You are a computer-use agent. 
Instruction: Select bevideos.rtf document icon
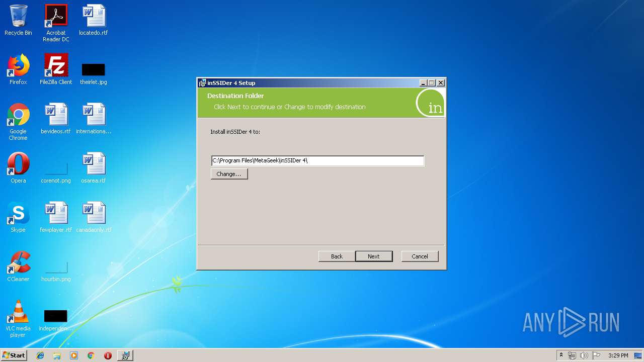pos(56,119)
